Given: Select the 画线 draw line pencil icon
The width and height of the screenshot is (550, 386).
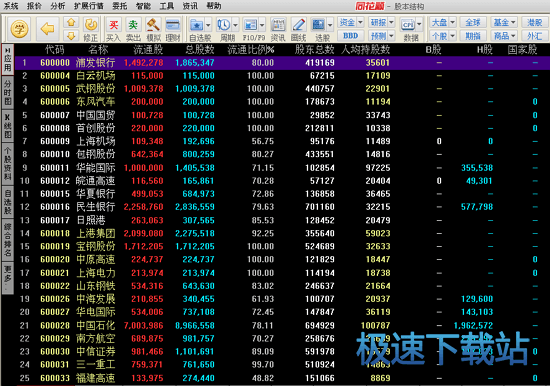Looking at the screenshot, I should (x=299, y=29).
